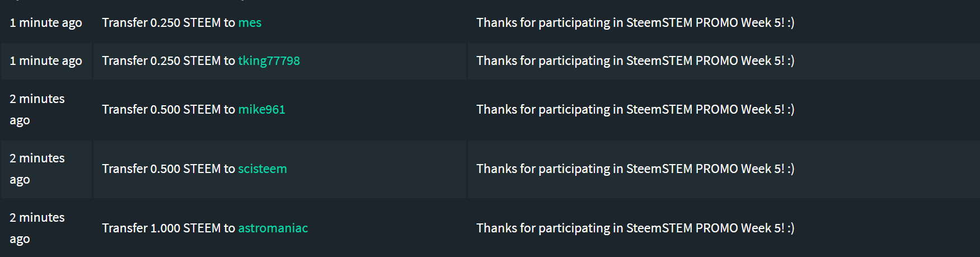980x257 pixels.
Task: Click the '2 minutes ago' timestamp for scisteem
Action: 37,169
